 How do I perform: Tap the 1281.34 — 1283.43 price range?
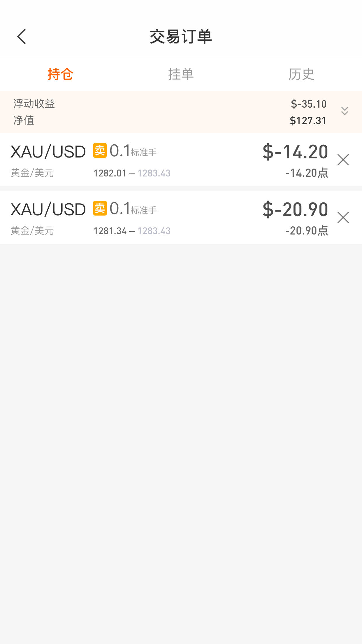click(x=132, y=231)
